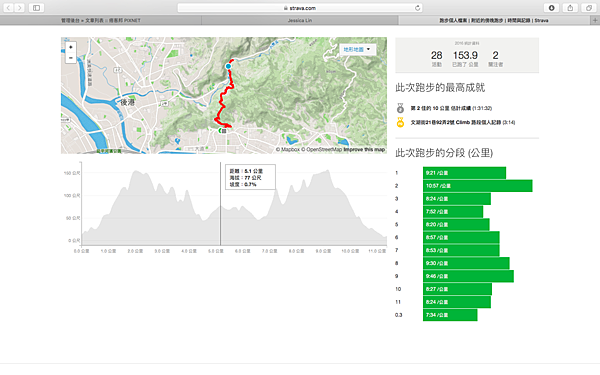Select split 10 bar 8:27 per km

pyautogui.click(x=457, y=289)
